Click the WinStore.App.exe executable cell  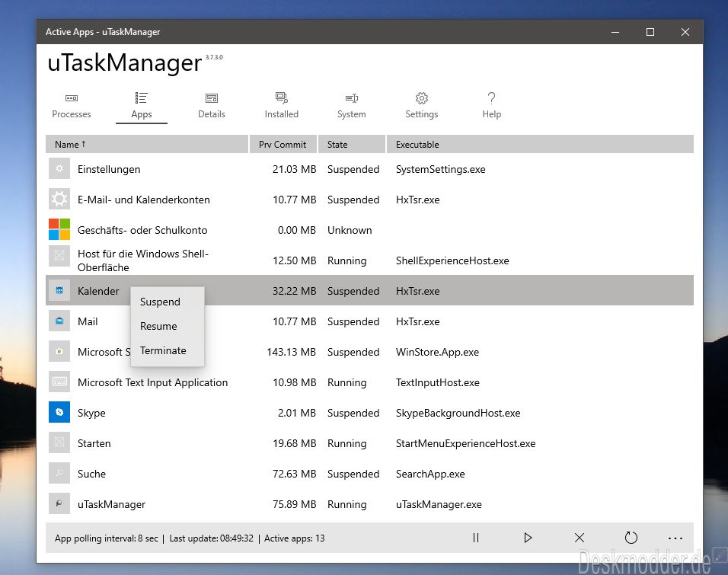[x=437, y=352]
